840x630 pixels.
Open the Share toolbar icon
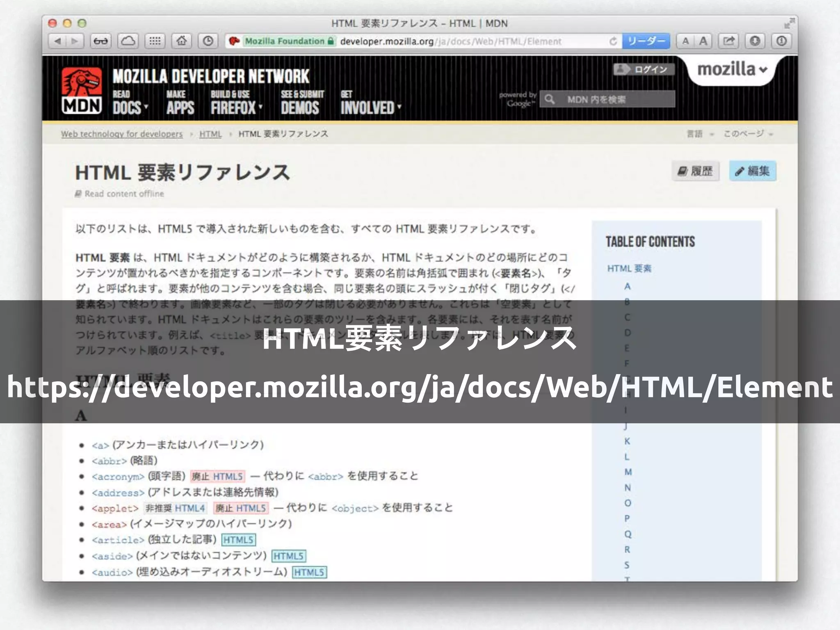pos(729,41)
